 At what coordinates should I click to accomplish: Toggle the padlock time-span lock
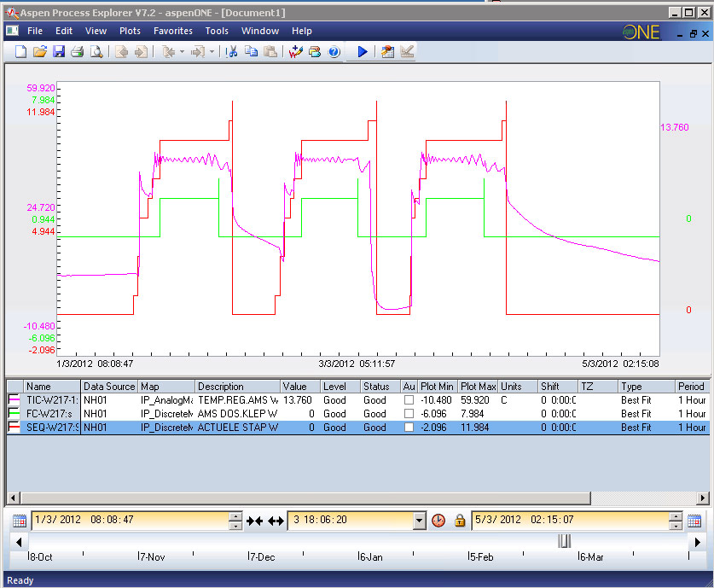[460, 521]
